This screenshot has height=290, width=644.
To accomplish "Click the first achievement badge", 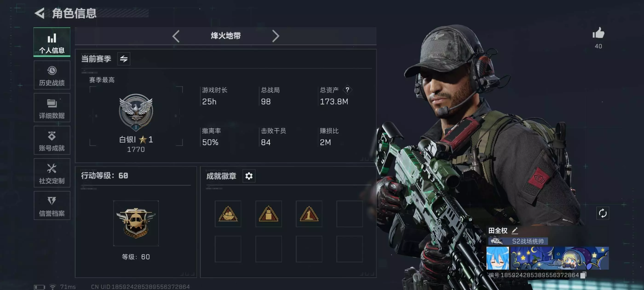I will point(228,214).
